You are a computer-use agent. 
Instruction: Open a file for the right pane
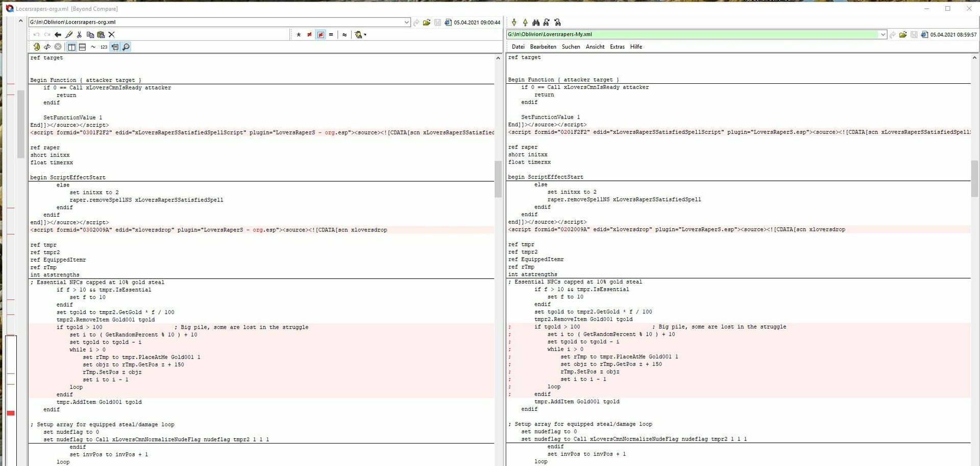pyautogui.click(x=903, y=34)
